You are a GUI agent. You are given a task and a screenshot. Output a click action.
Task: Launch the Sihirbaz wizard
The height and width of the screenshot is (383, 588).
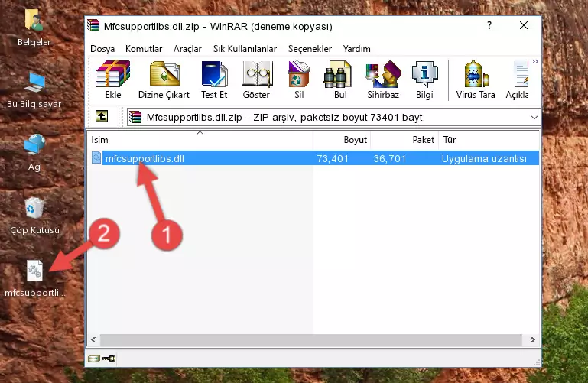point(383,80)
